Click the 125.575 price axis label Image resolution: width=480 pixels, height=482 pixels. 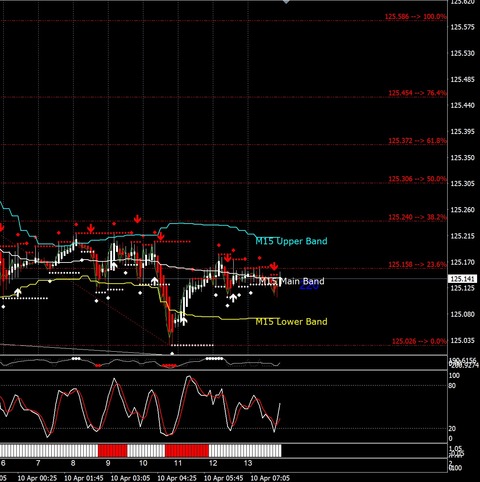pyautogui.click(x=462, y=27)
